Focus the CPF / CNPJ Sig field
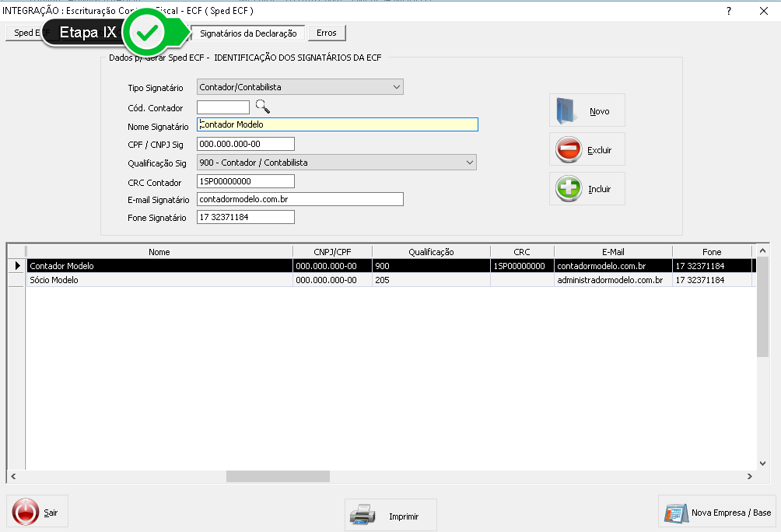 [246, 144]
